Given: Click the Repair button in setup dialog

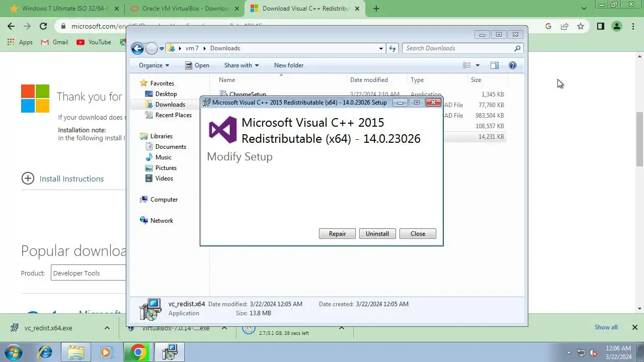Looking at the screenshot, I should pos(337,234).
